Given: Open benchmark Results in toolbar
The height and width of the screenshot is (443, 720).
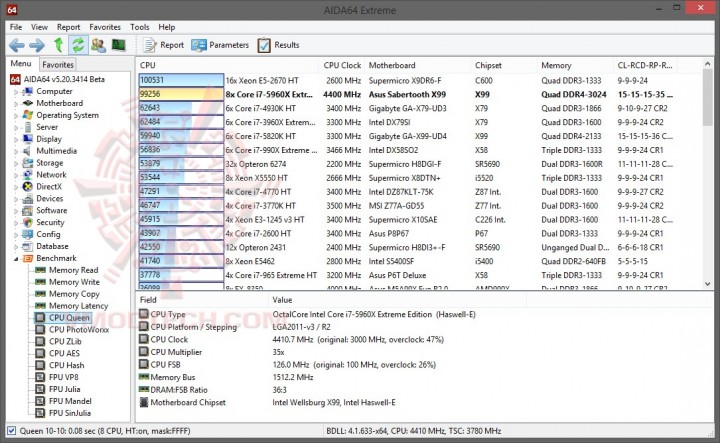Looking at the screenshot, I should point(278,45).
